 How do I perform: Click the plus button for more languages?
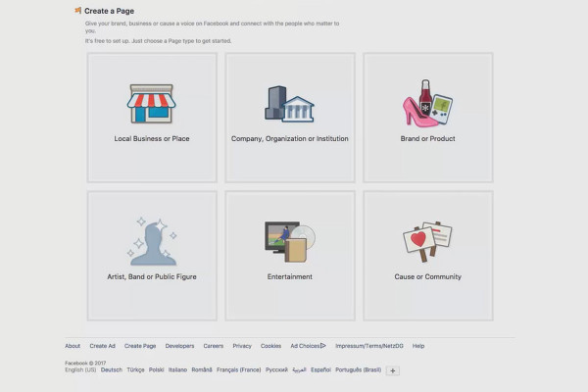click(393, 370)
